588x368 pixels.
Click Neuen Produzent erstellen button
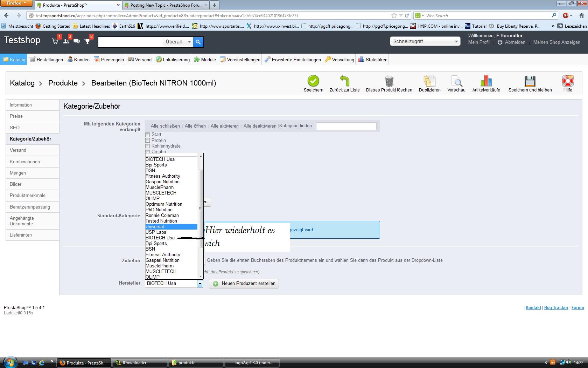pos(244,284)
